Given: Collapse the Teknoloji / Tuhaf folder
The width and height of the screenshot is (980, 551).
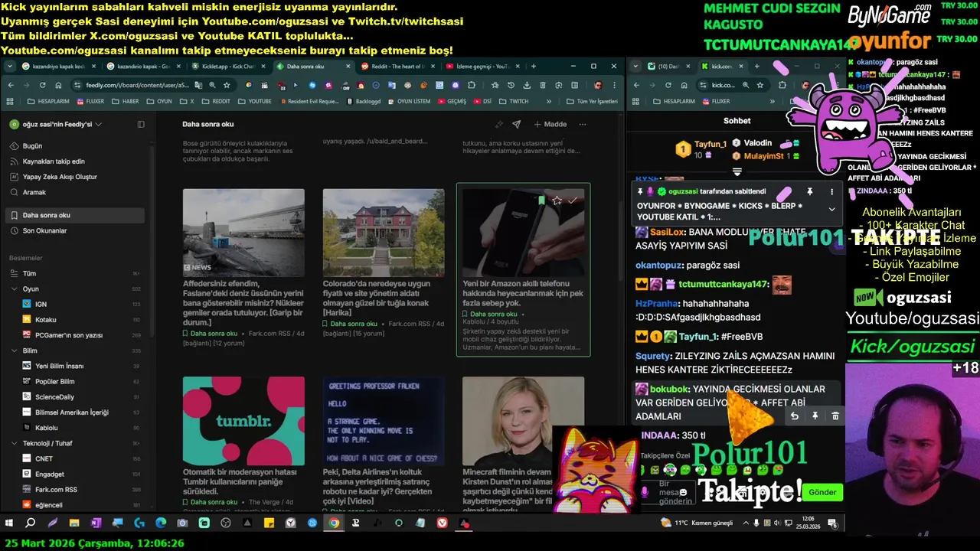Looking at the screenshot, I should click(x=15, y=443).
